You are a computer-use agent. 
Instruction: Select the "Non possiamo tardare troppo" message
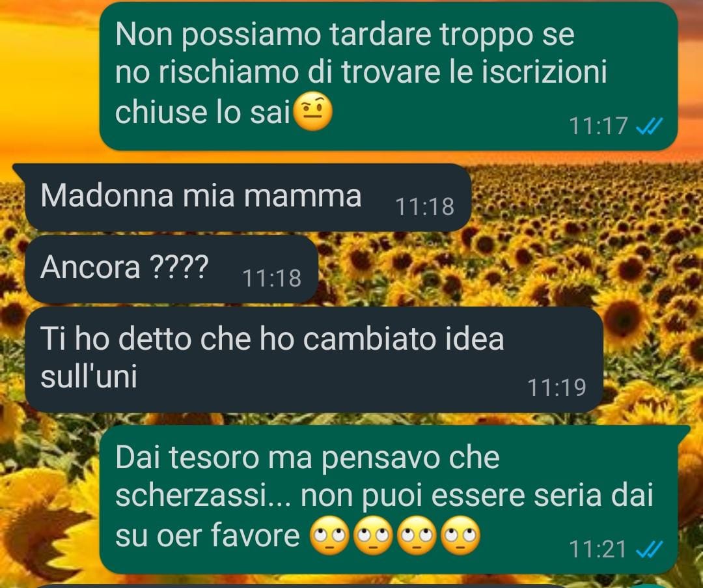coord(388,76)
